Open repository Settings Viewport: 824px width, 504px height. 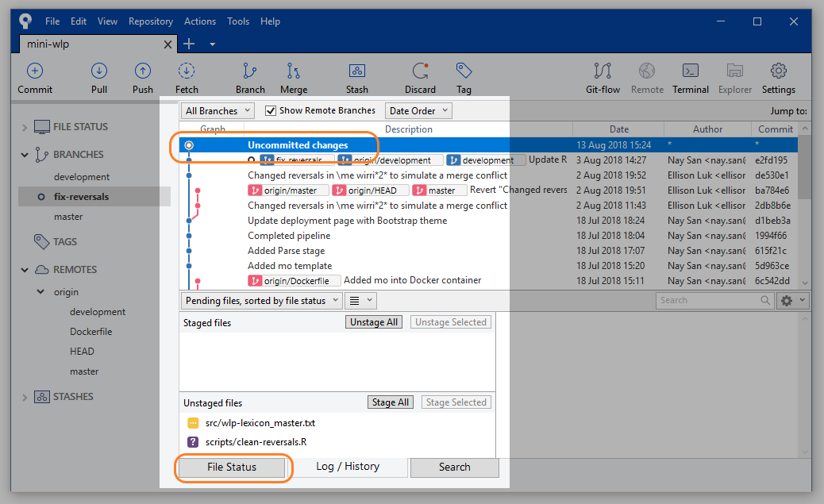coord(778,77)
